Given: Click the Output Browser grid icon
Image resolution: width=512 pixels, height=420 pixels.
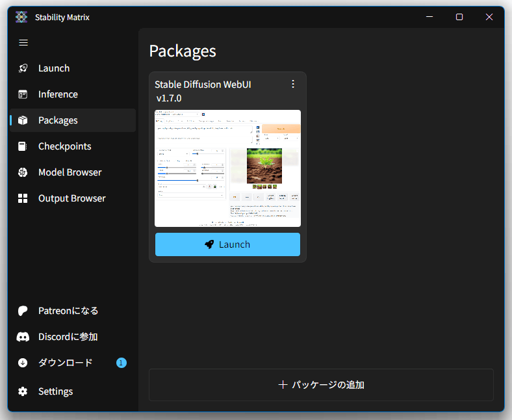Looking at the screenshot, I should point(23,198).
